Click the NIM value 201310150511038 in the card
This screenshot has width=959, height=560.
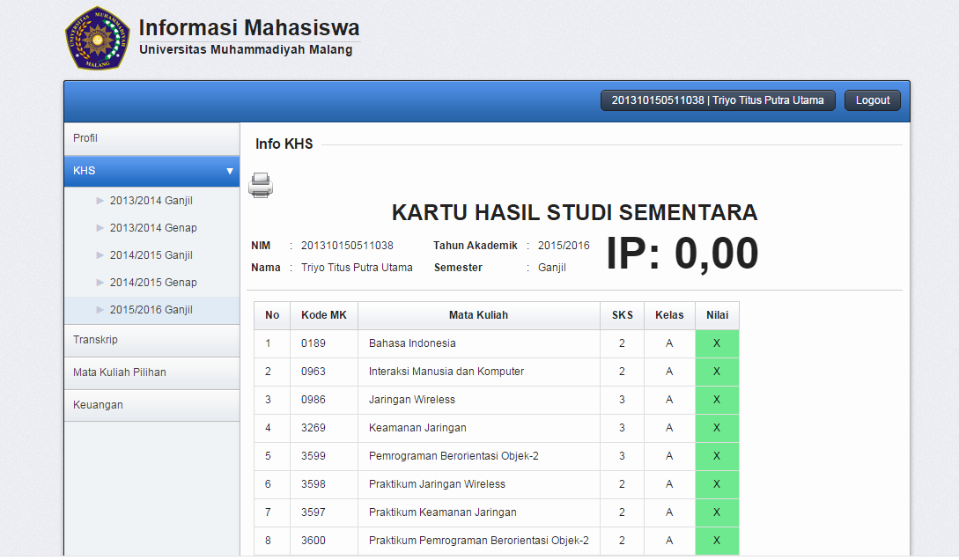tap(347, 246)
